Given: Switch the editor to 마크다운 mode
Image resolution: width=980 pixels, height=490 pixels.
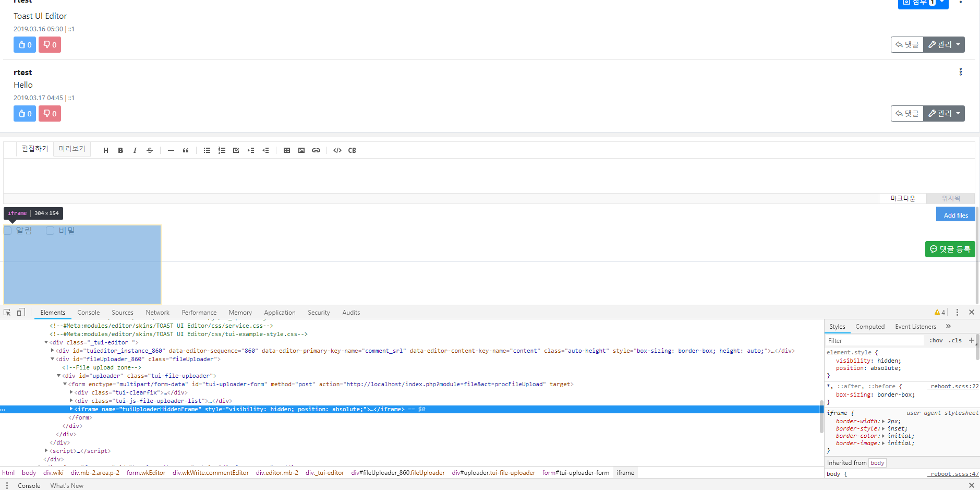Looking at the screenshot, I should (x=903, y=198).
